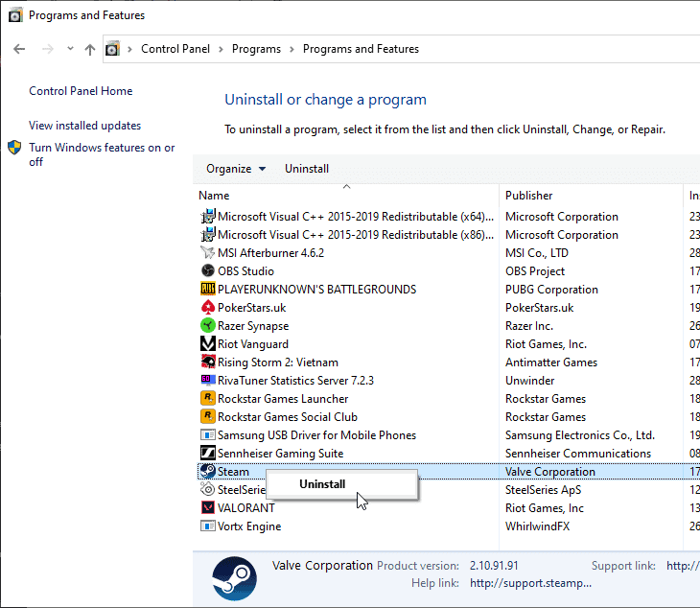
Task: Click the Control Panel breadcrumb
Action: tap(175, 49)
